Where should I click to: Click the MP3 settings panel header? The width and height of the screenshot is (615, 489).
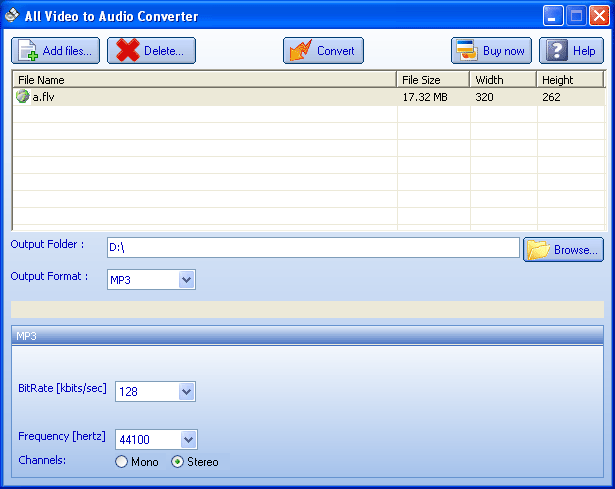coord(308,336)
